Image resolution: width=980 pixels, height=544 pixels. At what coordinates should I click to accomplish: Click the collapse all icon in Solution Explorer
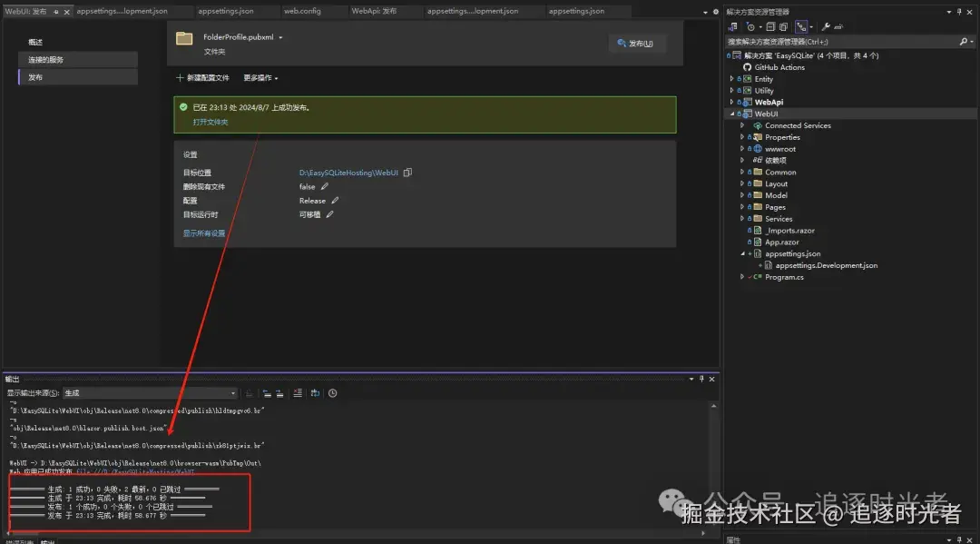click(770, 27)
